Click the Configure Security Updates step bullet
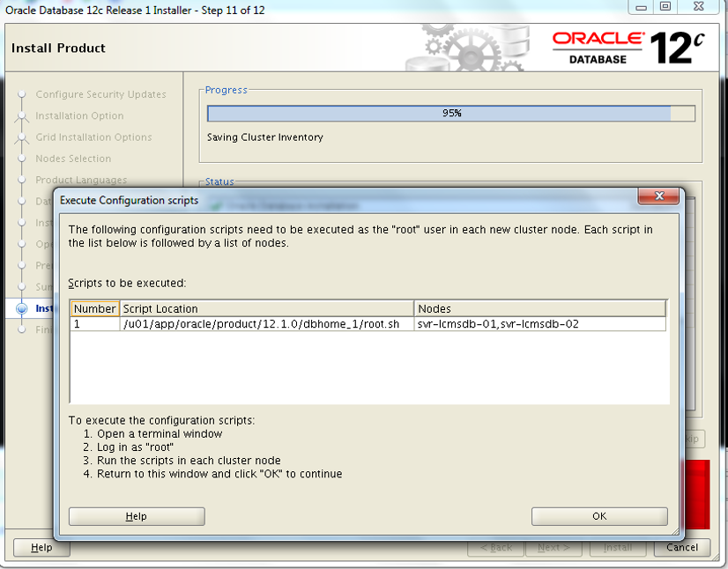728x569 pixels. click(x=21, y=94)
